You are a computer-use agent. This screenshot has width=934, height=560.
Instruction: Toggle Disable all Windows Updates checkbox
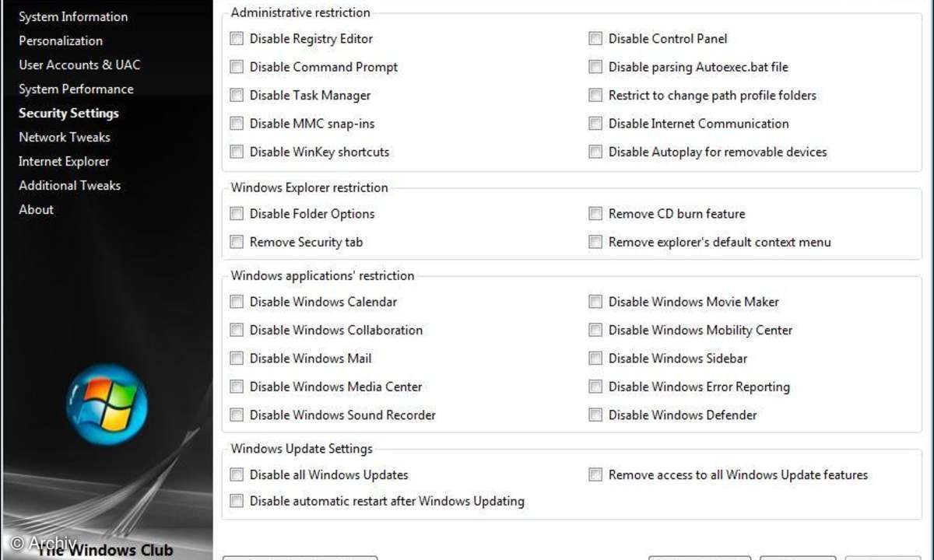237,474
